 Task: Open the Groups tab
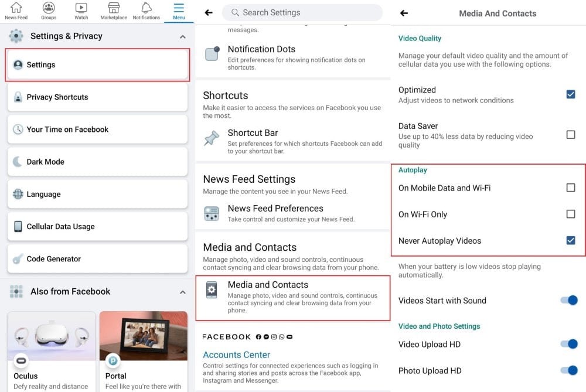[49, 11]
